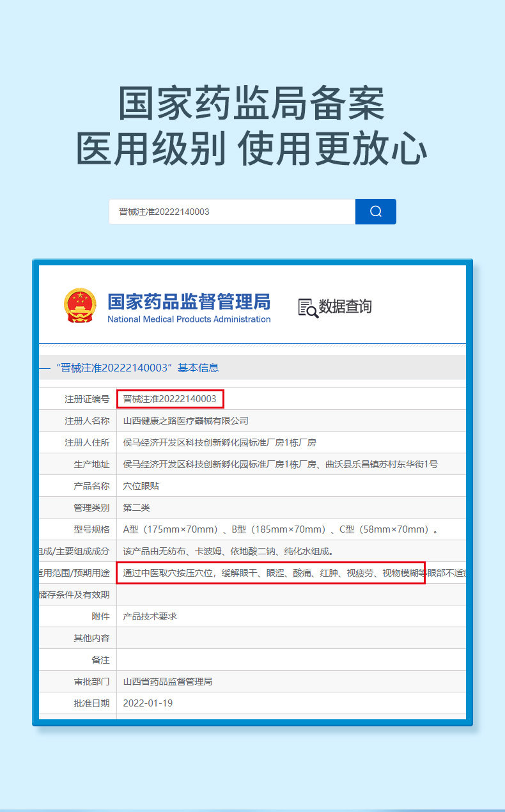Click the 产品名称 label
Viewport: 505px width, 812px height.
pyautogui.click(x=91, y=486)
